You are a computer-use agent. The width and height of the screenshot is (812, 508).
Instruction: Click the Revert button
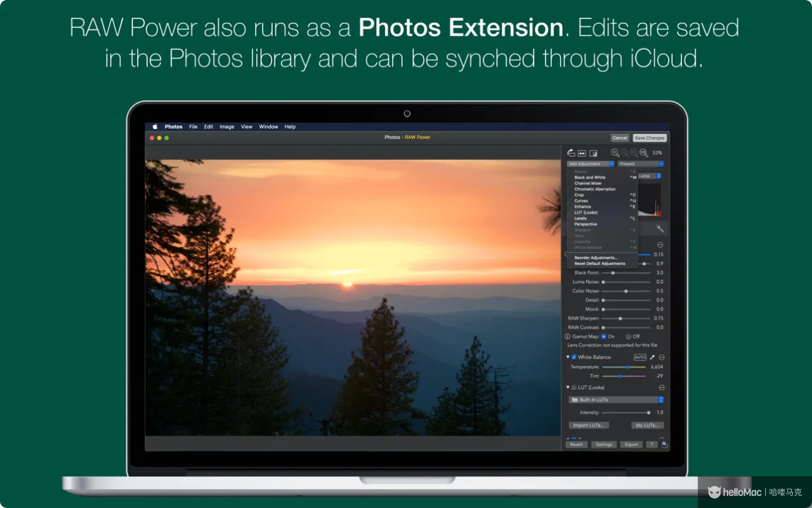tap(576, 444)
